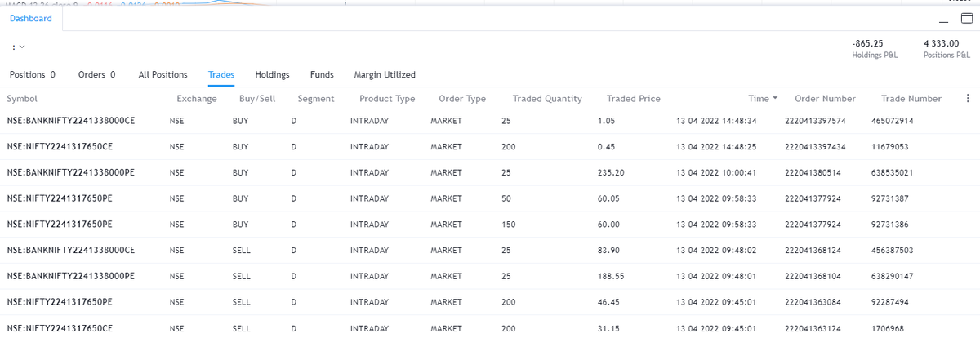This screenshot has height=347, width=980.
Task: Open the column options three-dot menu
Action: click(968, 99)
